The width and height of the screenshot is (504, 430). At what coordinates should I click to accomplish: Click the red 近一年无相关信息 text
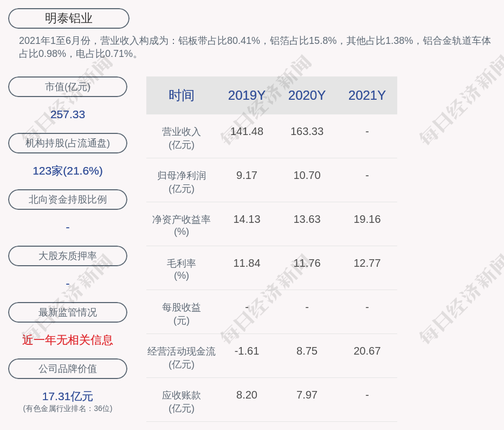click(68, 340)
